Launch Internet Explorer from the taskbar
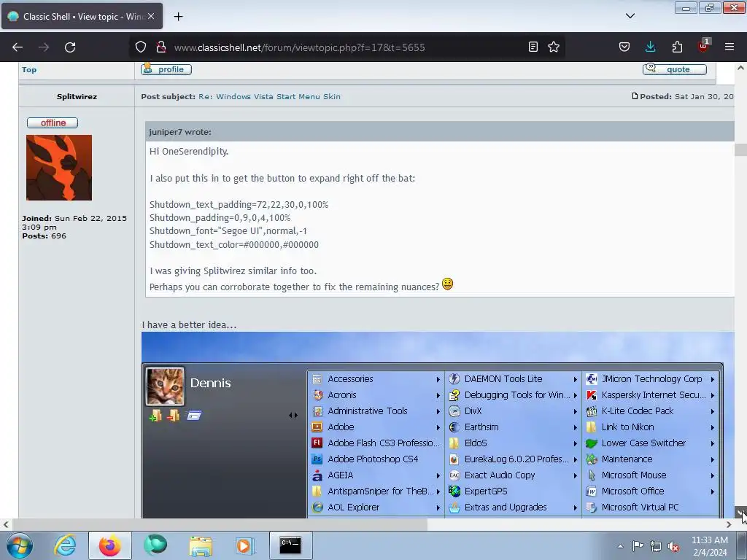 (x=65, y=545)
